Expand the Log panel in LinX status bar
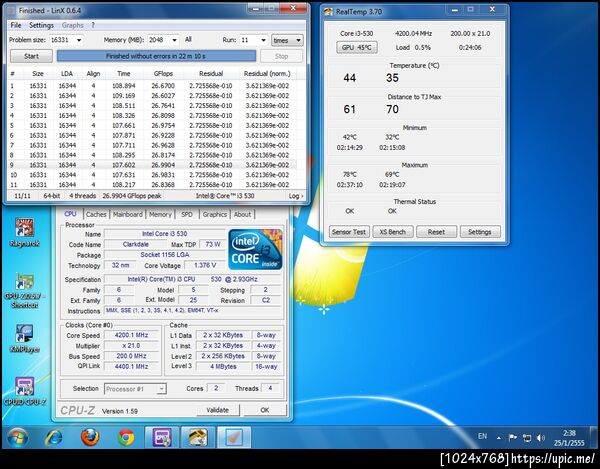The image size is (600, 469). tap(296, 196)
